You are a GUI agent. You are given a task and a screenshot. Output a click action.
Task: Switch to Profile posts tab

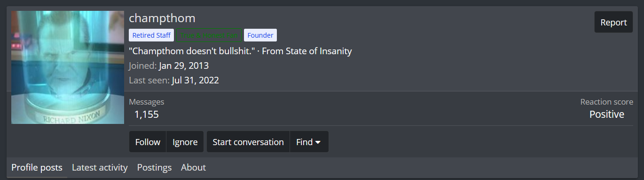(x=37, y=167)
